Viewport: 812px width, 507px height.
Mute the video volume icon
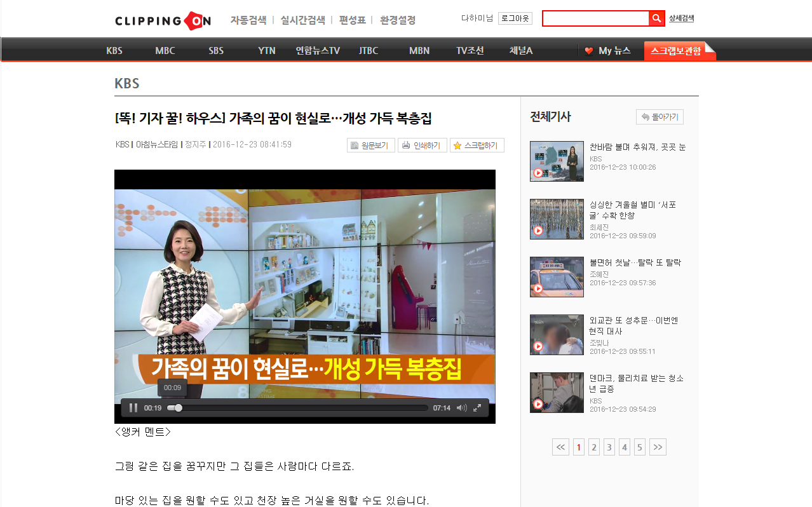pos(461,408)
